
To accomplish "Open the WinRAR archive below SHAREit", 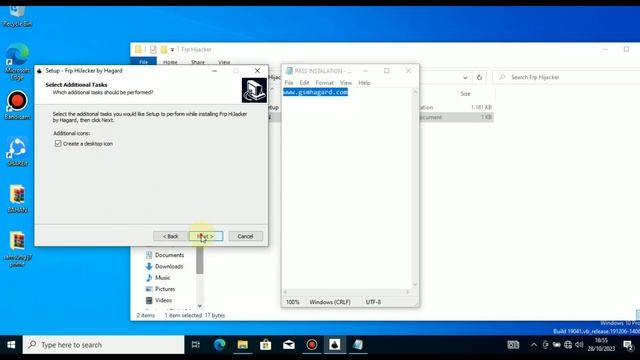I will pos(17,199).
